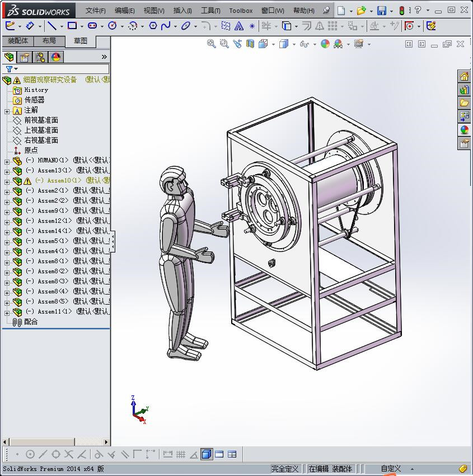The image size is (473, 476).
Task: Open the Section View tool
Action: (x=250, y=44)
